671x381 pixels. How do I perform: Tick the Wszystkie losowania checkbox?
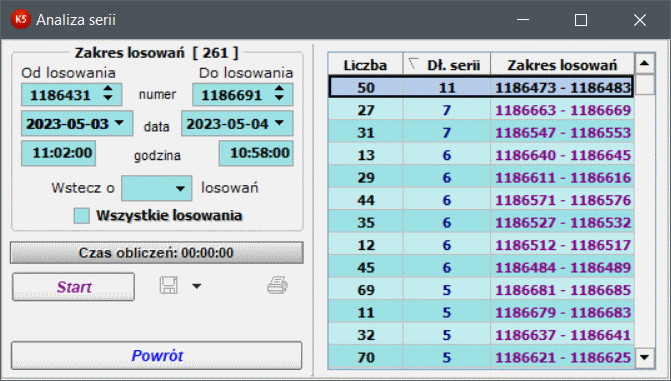click(81, 216)
